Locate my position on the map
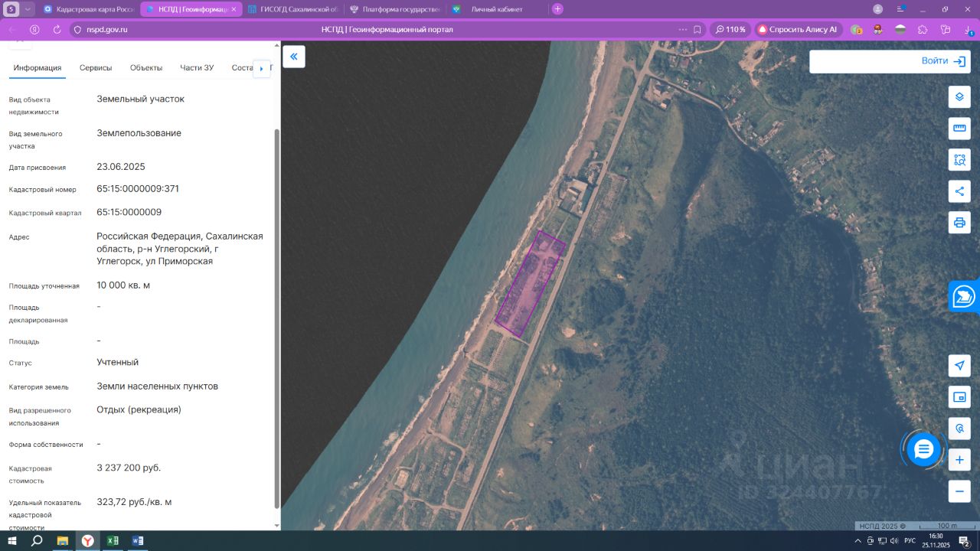Viewport: 980px width, 551px height. [959, 365]
